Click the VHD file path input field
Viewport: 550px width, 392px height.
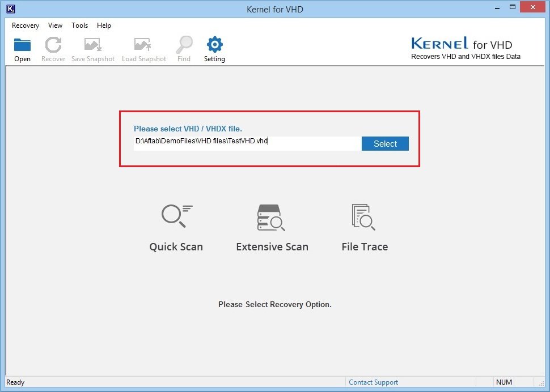[x=247, y=144]
